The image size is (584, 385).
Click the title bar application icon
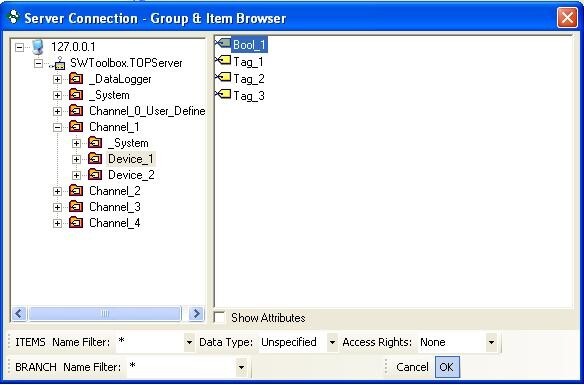14,17
